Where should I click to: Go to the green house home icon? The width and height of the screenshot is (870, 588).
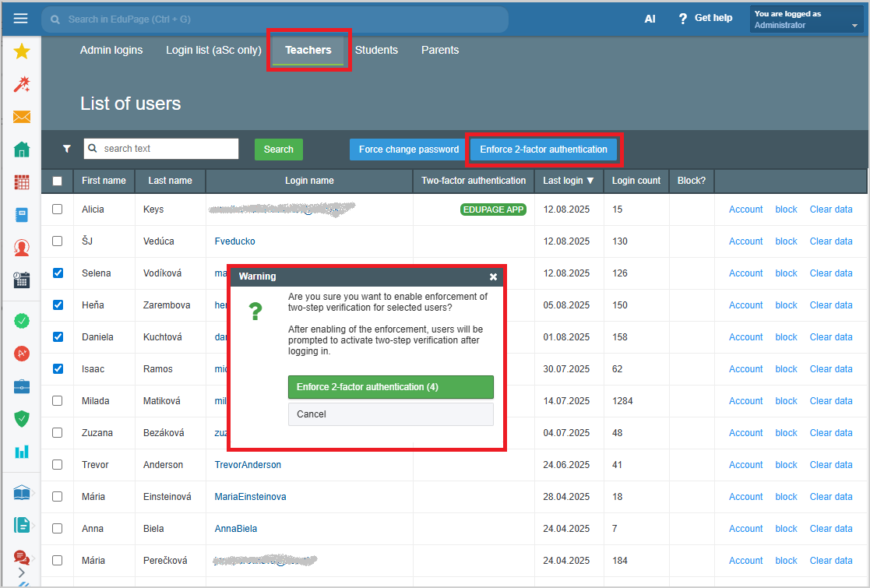[22, 150]
